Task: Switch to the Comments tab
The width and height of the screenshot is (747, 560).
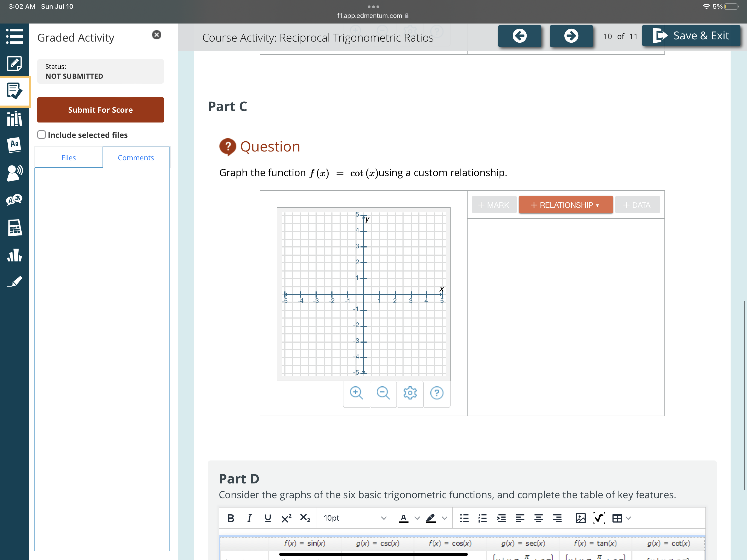Action: [136, 158]
